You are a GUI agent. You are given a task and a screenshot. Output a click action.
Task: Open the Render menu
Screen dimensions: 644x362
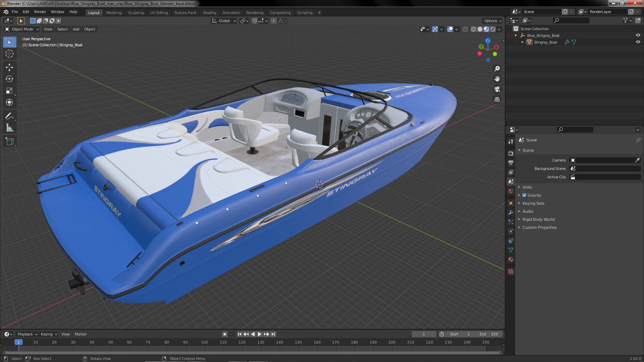coord(40,12)
